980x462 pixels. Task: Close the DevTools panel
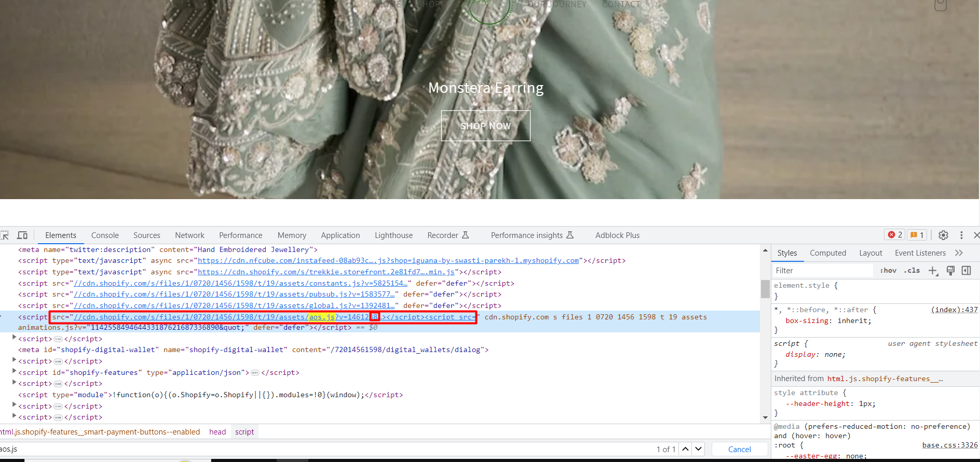coord(976,235)
